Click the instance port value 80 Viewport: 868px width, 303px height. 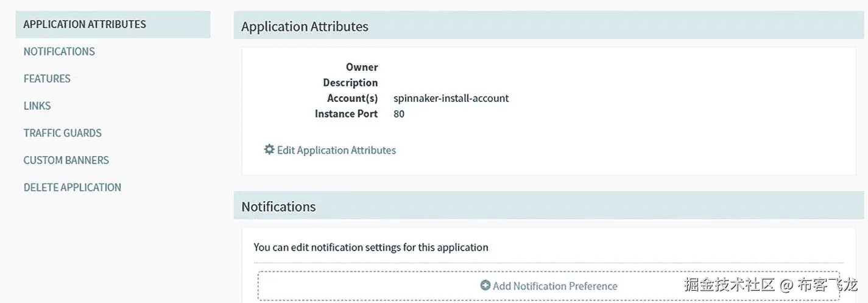[399, 114]
